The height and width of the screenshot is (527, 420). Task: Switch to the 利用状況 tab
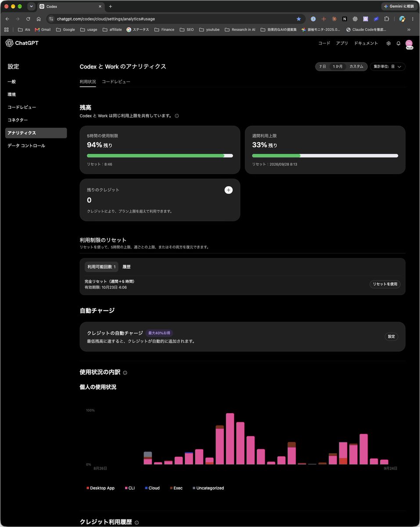(88, 82)
